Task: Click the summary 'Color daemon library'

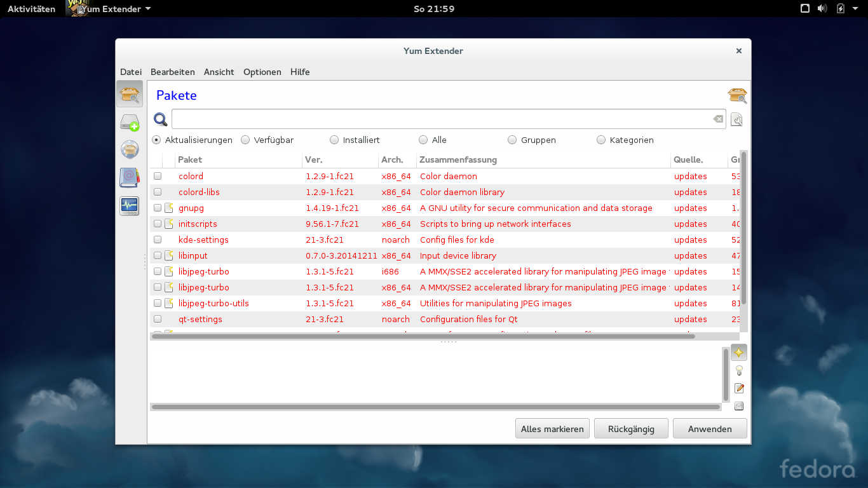Action: pyautogui.click(x=462, y=192)
